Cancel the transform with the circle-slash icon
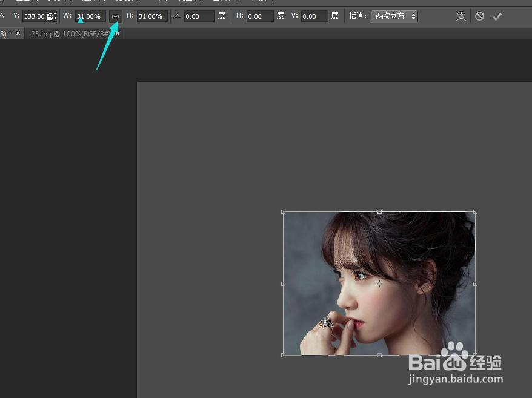Screen dimensions: 532x398 click(479, 16)
